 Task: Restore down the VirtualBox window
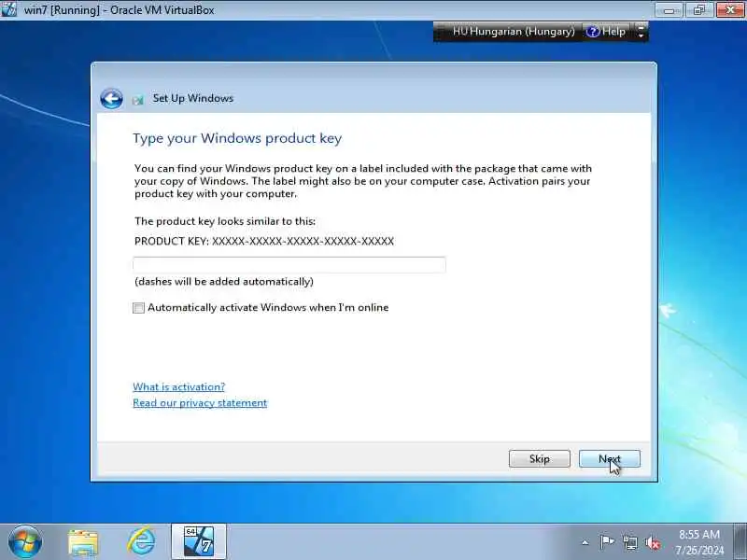pyautogui.click(x=699, y=10)
